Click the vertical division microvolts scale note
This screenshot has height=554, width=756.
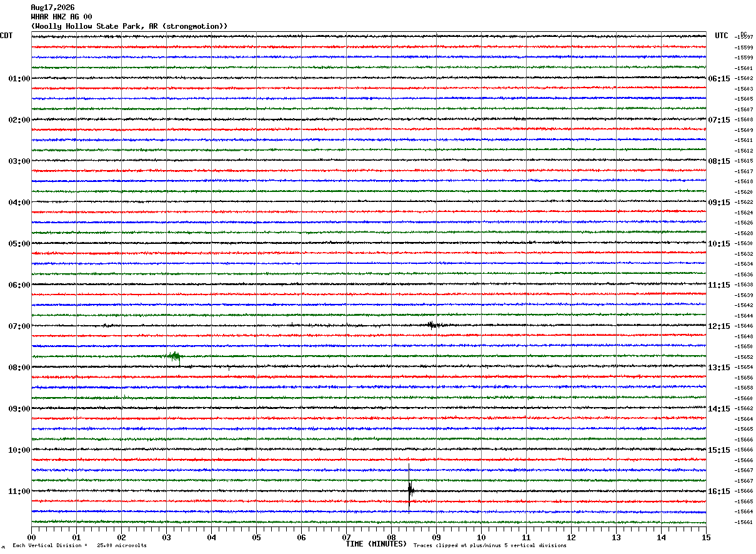(80, 546)
